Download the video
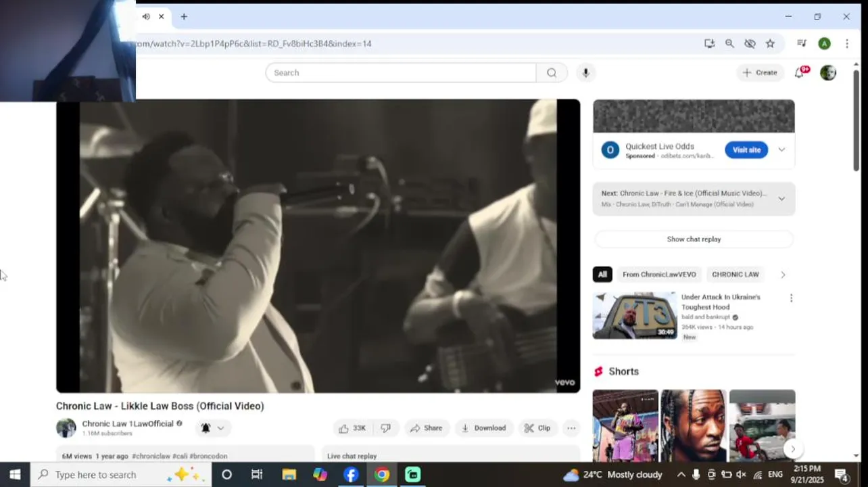The height and width of the screenshot is (487, 868). tap(484, 428)
